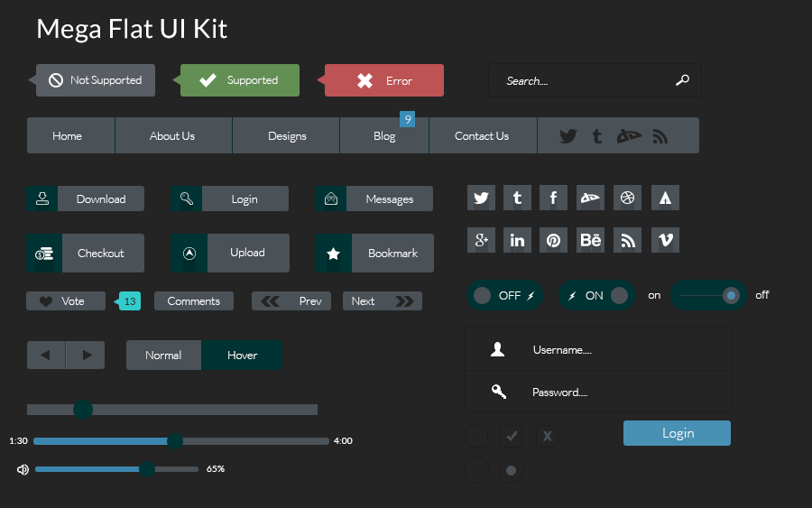Click the speaker volume icon
812x508 pixels.
(x=23, y=470)
